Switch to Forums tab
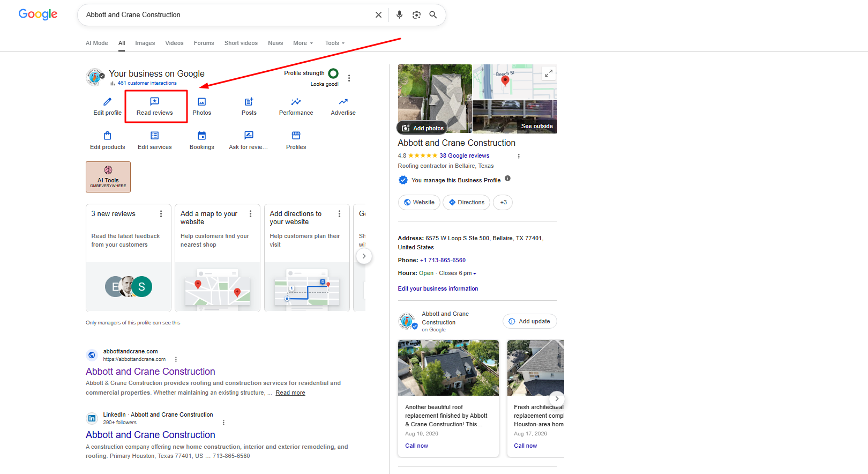Image resolution: width=868 pixels, height=474 pixels. pos(204,43)
